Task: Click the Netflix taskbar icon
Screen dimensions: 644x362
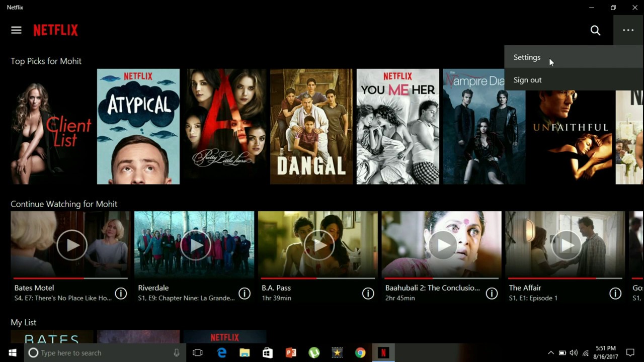Action: point(383,353)
